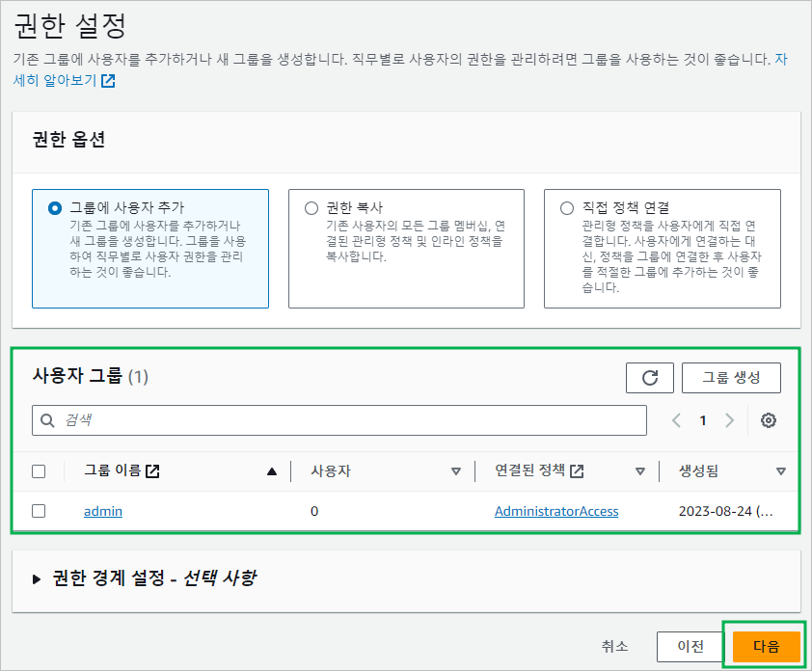
Task: Select 직접 정책 연결 radio option
Action: [567, 208]
